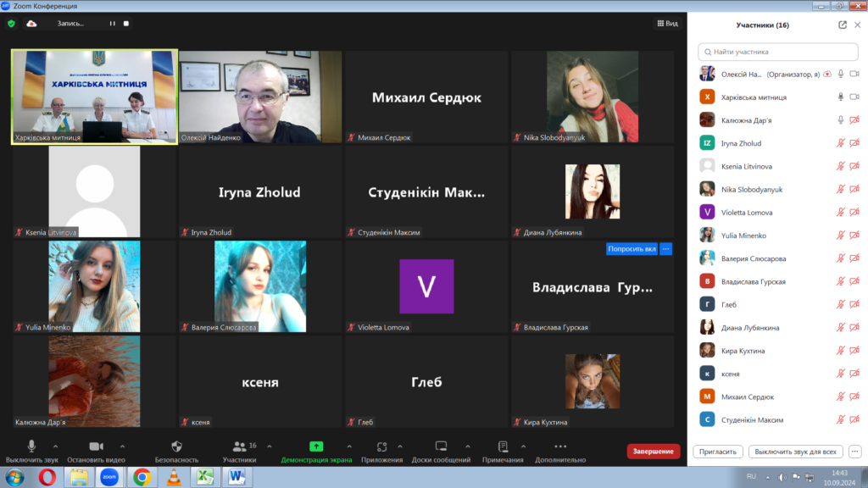The image size is (868, 488).
Task: Expand Приложения options arrow
Action: pos(400,446)
